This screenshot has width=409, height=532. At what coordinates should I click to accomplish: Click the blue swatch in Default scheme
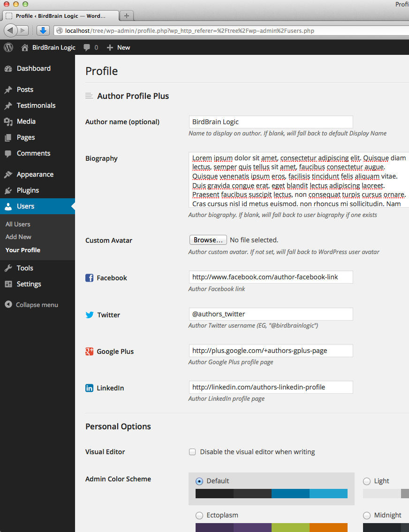click(x=290, y=494)
